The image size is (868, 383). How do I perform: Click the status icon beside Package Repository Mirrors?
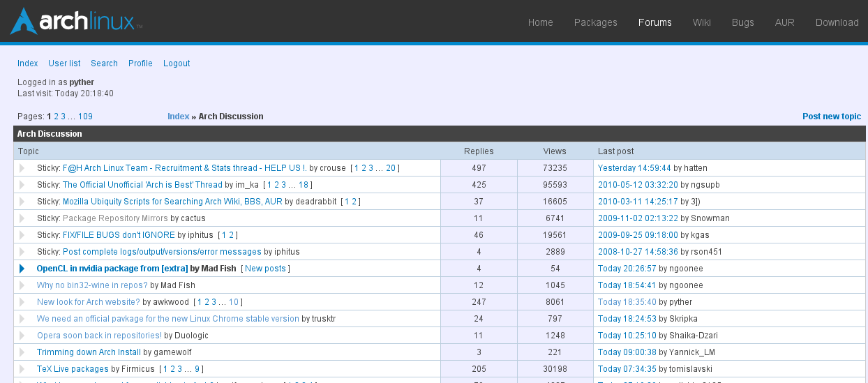pyautogui.click(x=22, y=218)
